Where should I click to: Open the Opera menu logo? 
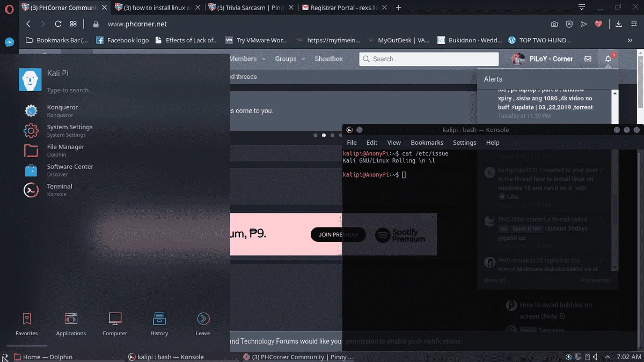pyautogui.click(x=9, y=8)
